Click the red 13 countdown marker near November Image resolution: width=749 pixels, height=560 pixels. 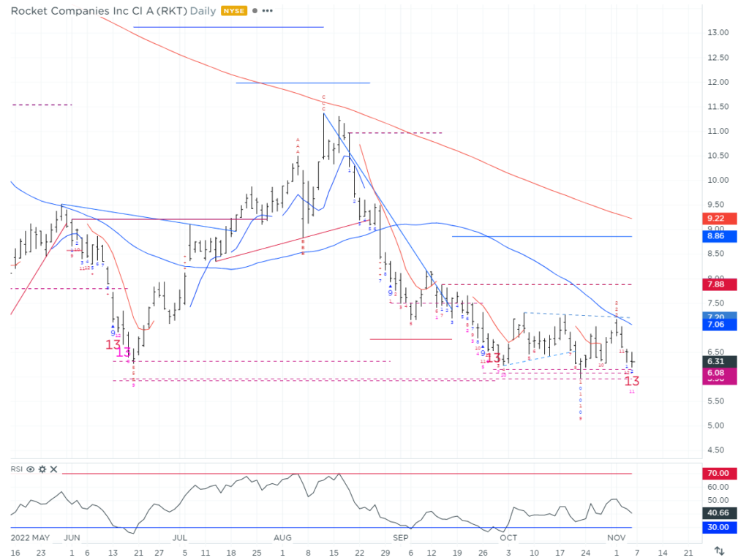point(632,381)
